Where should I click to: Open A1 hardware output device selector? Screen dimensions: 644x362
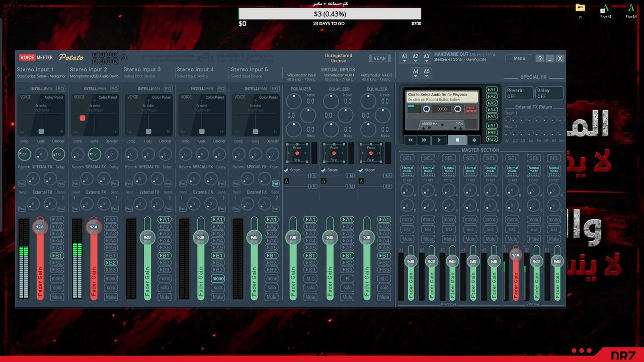[x=404, y=58]
